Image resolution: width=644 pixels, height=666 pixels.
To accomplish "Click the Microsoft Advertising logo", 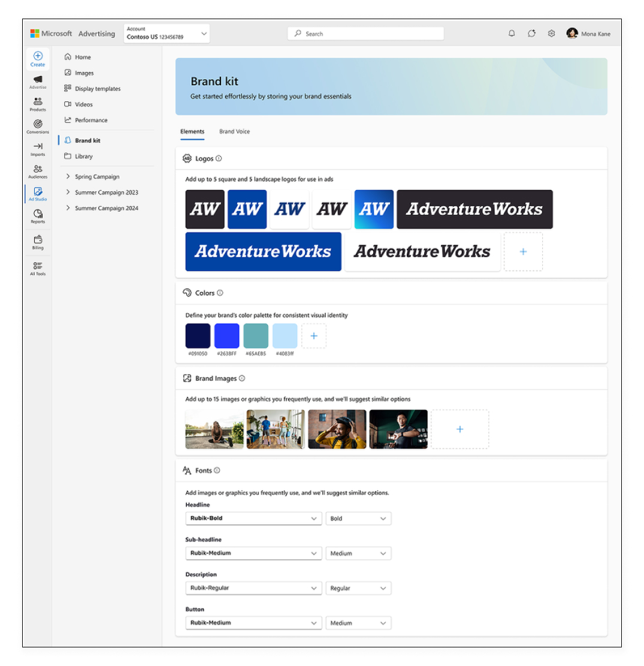I will (72, 33).
